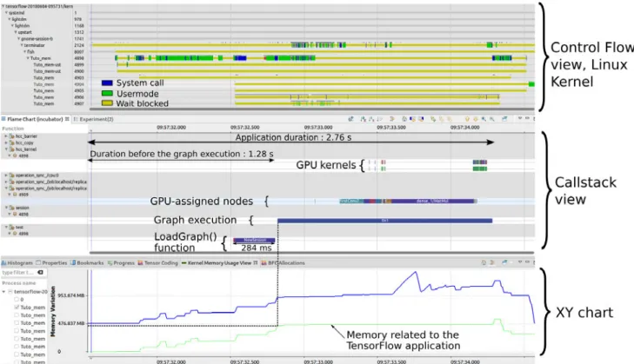Collapse the Tuto_mem 4898 tree node
The image size is (634, 364).
(28, 58)
